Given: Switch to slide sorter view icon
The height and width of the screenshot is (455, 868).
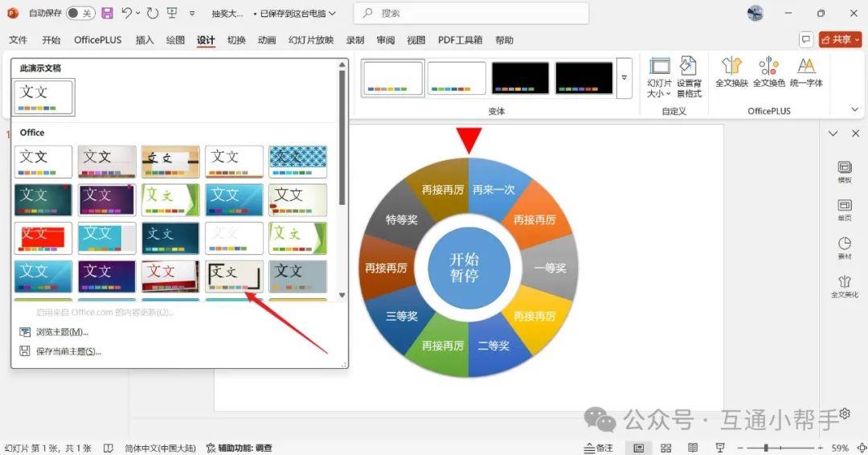Looking at the screenshot, I should click(x=666, y=448).
